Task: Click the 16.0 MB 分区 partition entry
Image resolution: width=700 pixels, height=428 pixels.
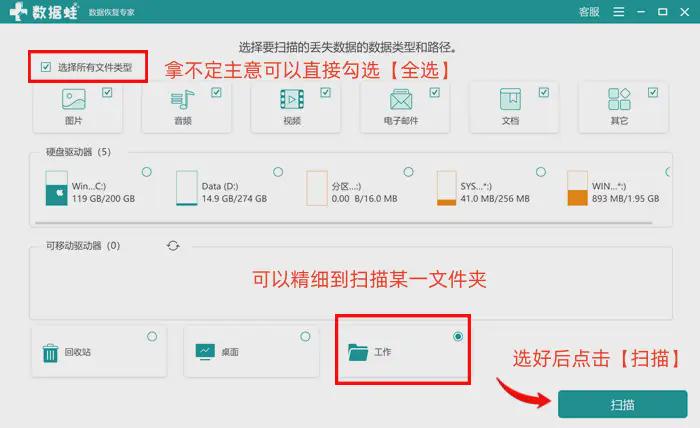Action: 350,192
